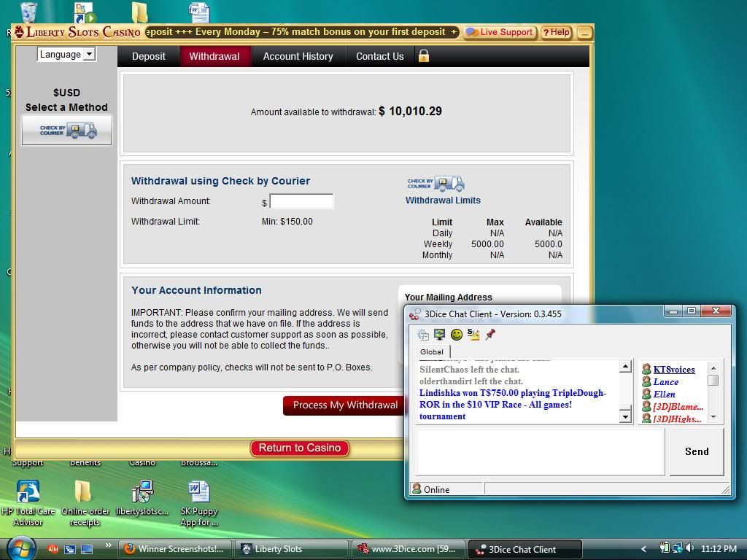Open smiley emoticon picker in chat client
The image size is (747, 560).
pyautogui.click(x=457, y=335)
